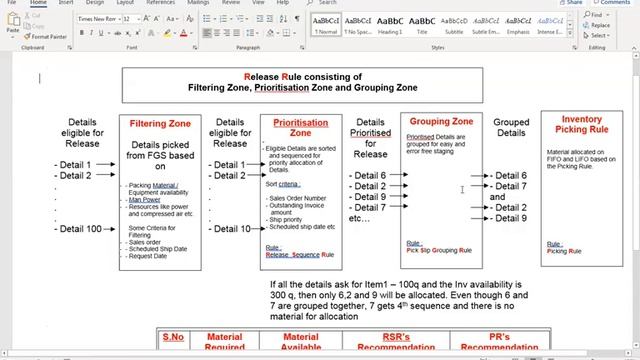This screenshot has width=640, height=360.
Task: Apply superscript formatting
Action: pos(138,33)
